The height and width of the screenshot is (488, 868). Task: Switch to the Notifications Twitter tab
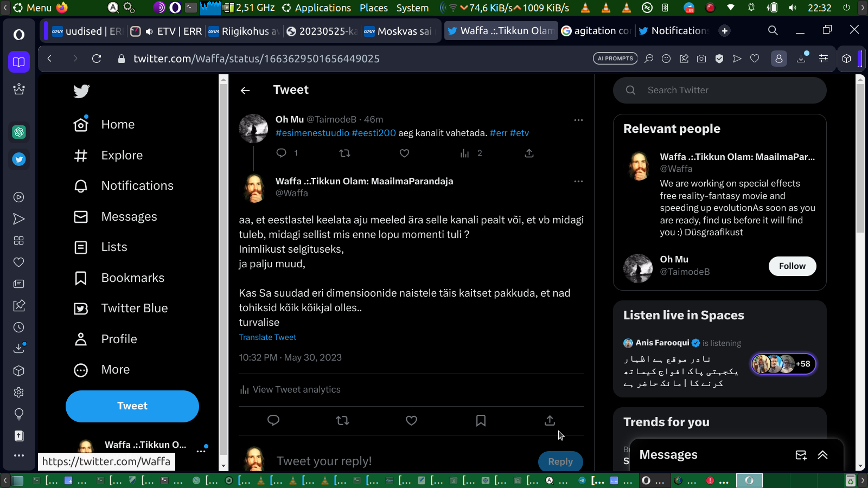[x=674, y=31]
